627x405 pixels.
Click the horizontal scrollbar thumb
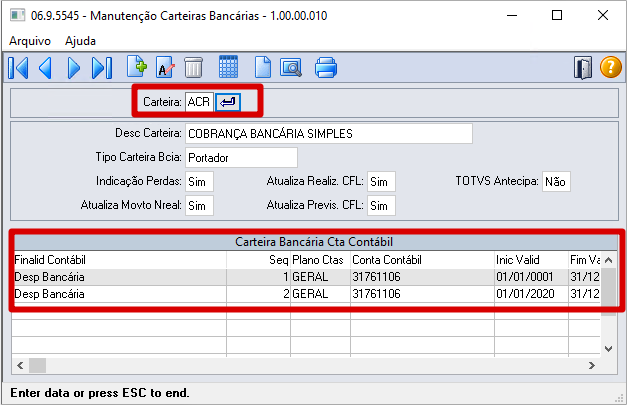38,365
